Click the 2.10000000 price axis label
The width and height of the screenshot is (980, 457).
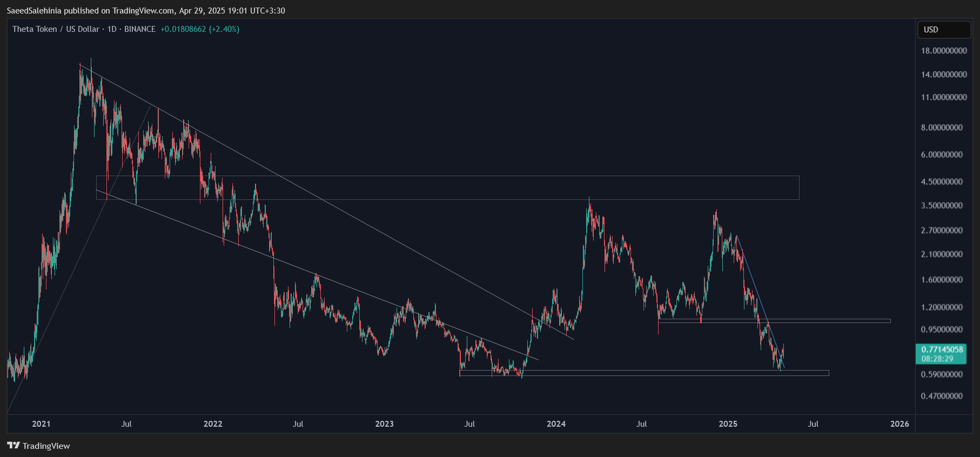click(942, 254)
